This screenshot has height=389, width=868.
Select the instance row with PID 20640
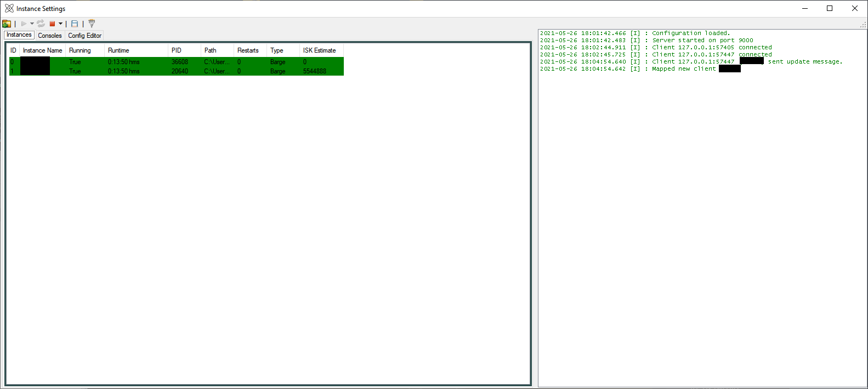point(177,71)
